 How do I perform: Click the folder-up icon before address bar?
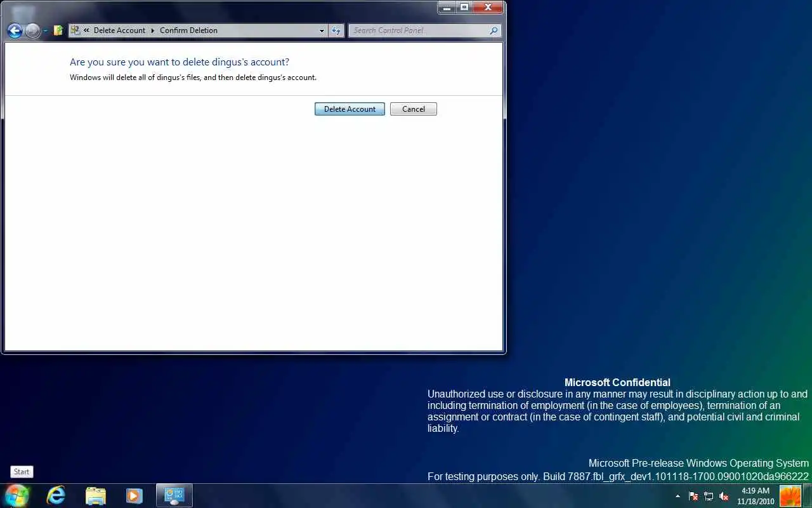pyautogui.click(x=58, y=30)
